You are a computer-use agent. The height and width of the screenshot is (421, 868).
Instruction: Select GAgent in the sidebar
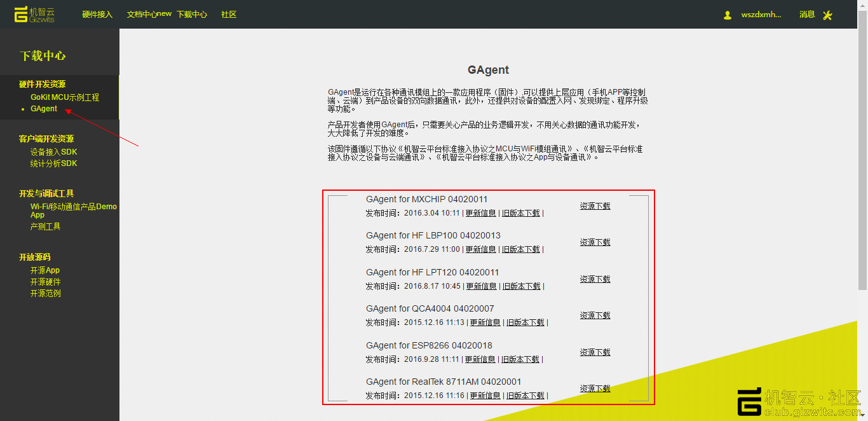[x=44, y=109]
